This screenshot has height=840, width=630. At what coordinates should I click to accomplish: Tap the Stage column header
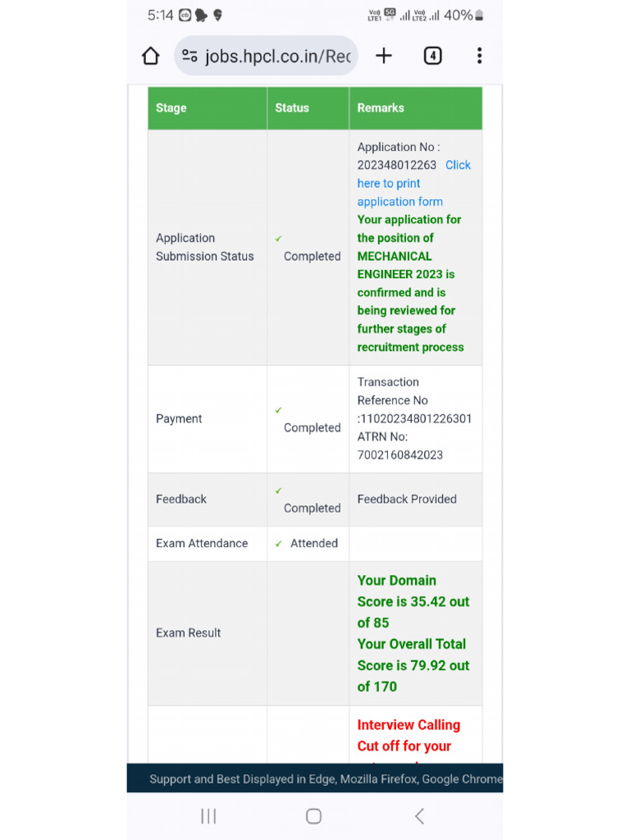tap(171, 107)
